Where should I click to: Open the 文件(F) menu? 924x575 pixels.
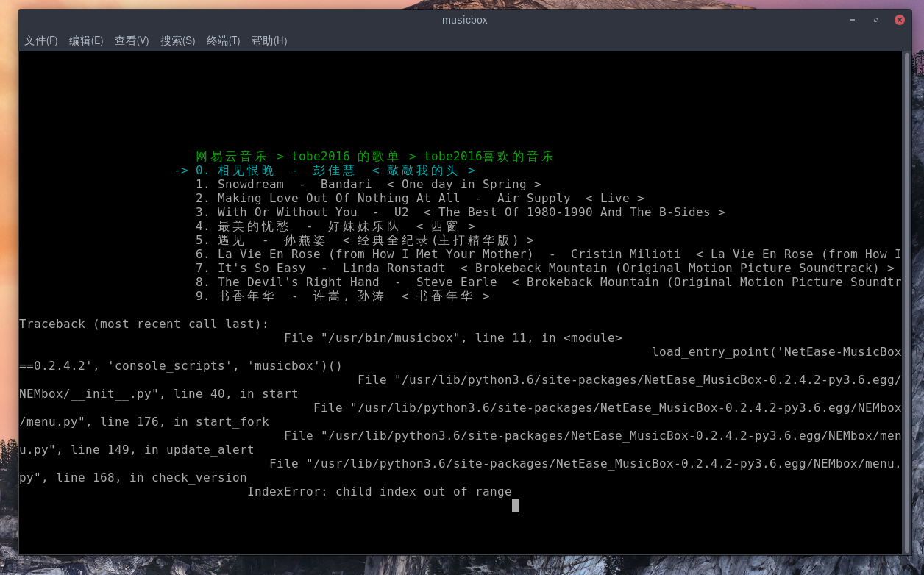pos(40,40)
